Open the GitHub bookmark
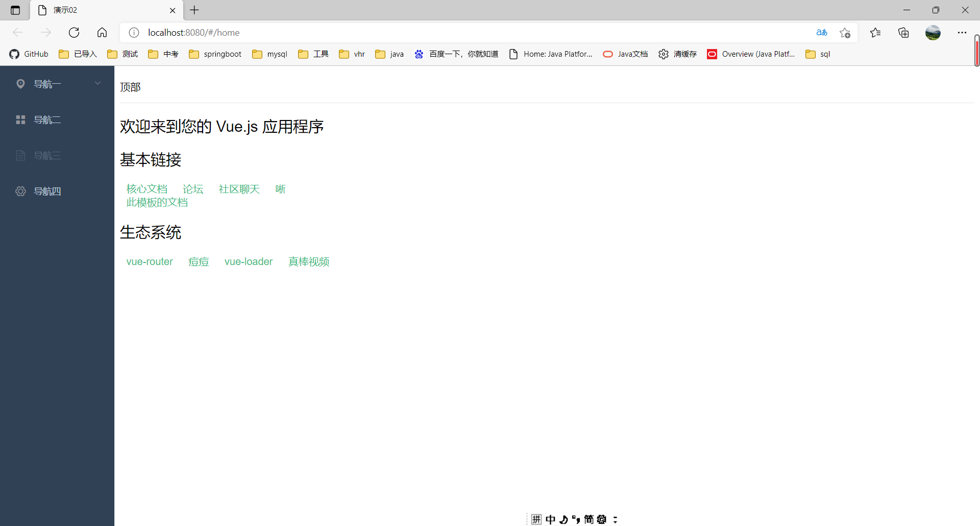This screenshot has width=980, height=526. [x=29, y=54]
